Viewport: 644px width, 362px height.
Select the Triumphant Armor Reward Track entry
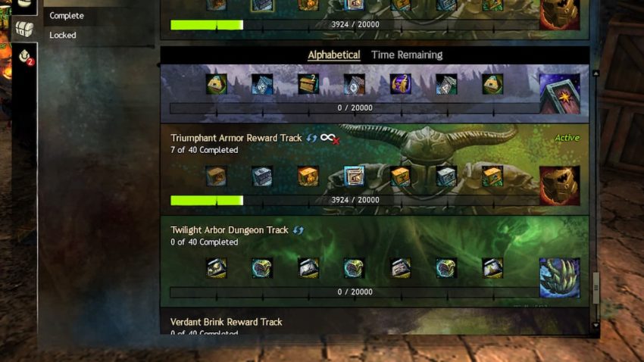374,170
